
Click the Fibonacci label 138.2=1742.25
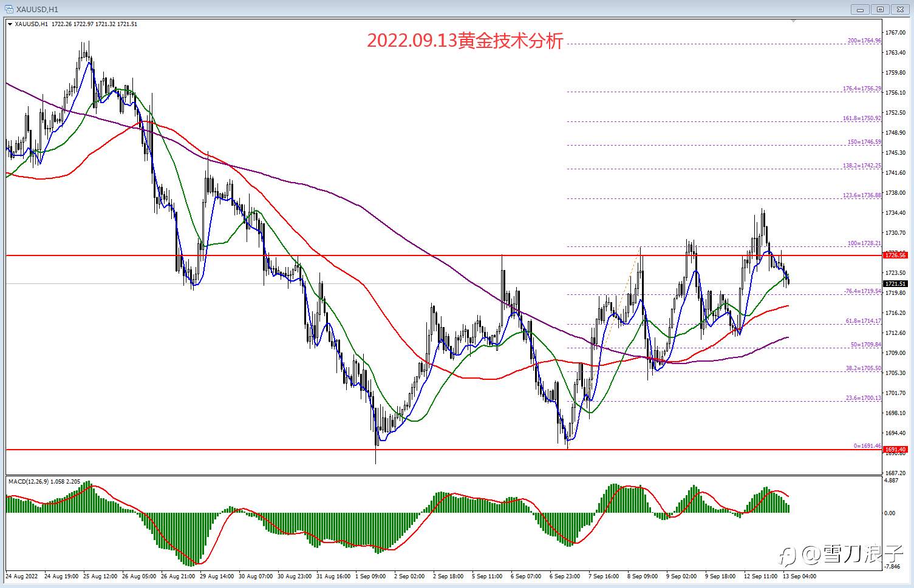[x=862, y=166]
